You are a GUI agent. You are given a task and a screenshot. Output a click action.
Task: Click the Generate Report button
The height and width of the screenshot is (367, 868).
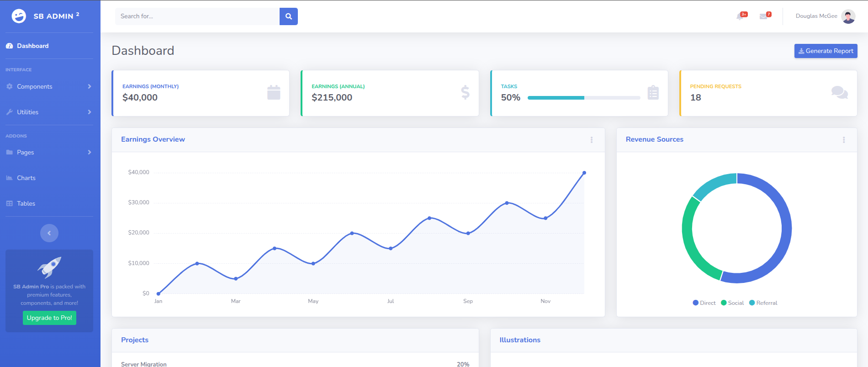(826, 51)
